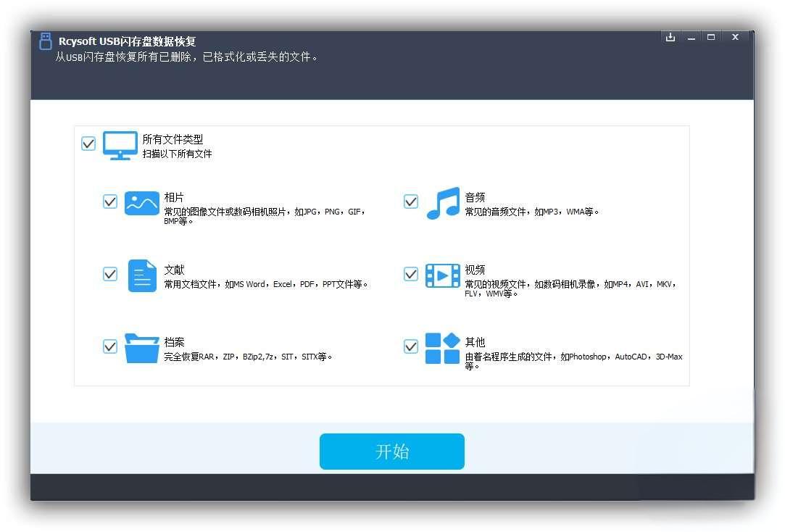The height and width of the screenshot is (532, 785).
Task: Click the music note icon for 音频
Action: [443, 203]
